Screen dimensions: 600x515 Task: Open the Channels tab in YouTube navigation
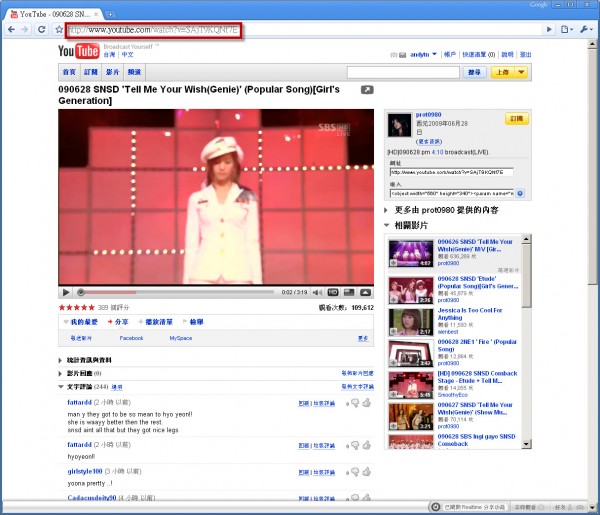[134, 72]
